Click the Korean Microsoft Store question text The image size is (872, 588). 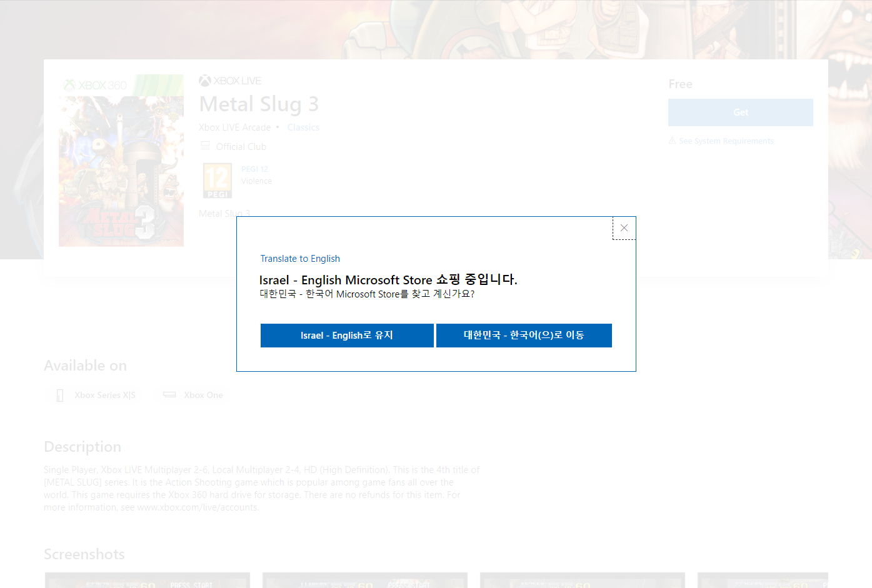point(367,294)
